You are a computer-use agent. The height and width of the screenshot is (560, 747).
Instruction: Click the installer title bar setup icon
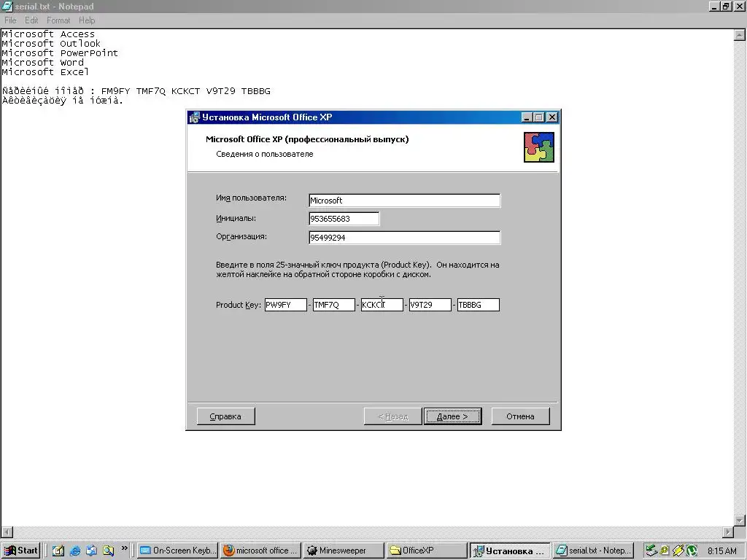point(194,117)
